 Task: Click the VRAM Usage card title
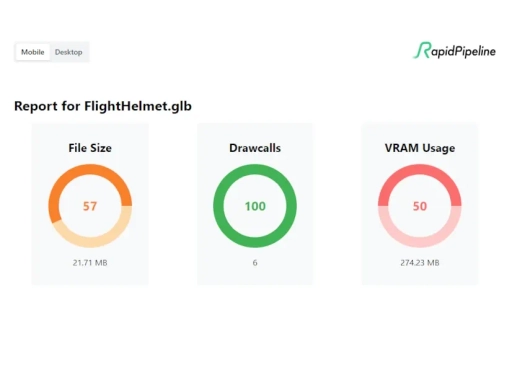point(420,148)
